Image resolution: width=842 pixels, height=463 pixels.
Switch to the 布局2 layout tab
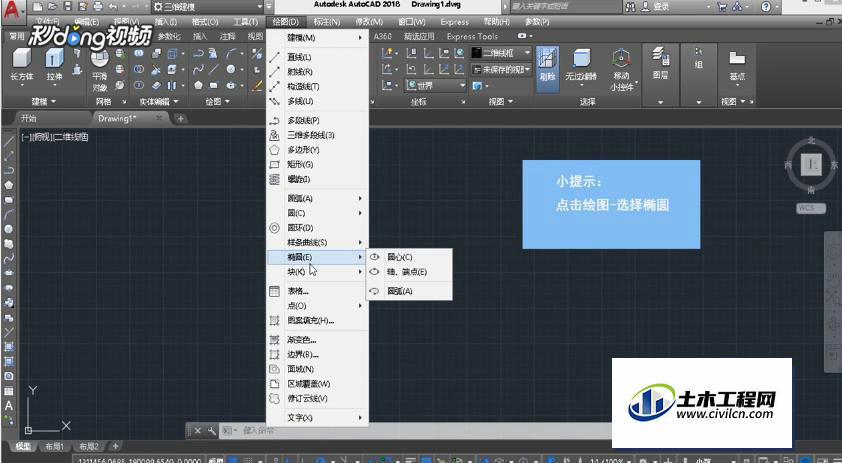pos(89,446)
